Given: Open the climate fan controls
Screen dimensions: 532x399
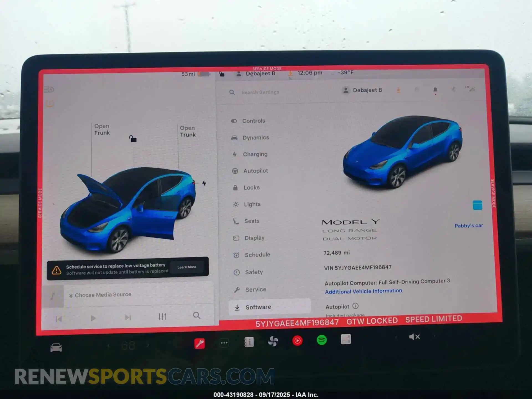Looking at the screenshot, I should 273,341.
